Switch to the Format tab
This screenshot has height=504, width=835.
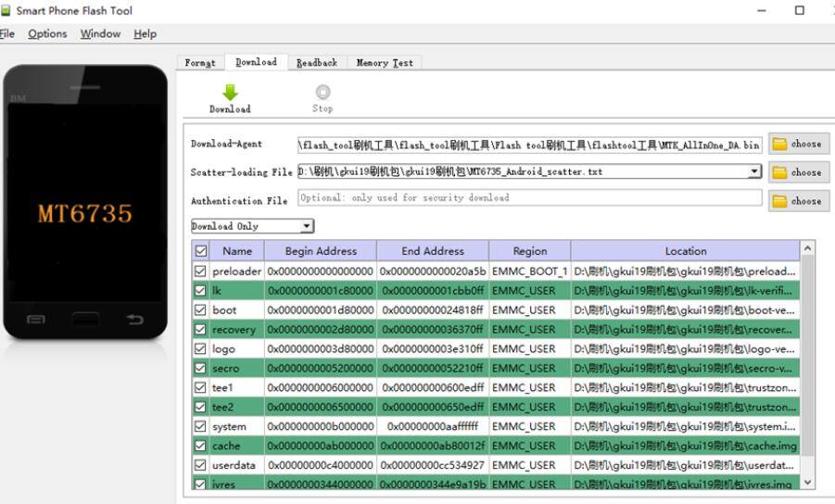(x=200, y=62)
